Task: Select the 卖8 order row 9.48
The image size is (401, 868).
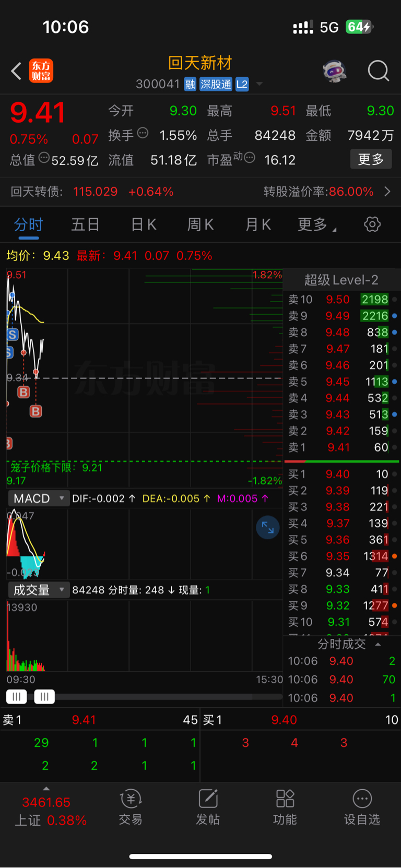Action: (342, 332)
